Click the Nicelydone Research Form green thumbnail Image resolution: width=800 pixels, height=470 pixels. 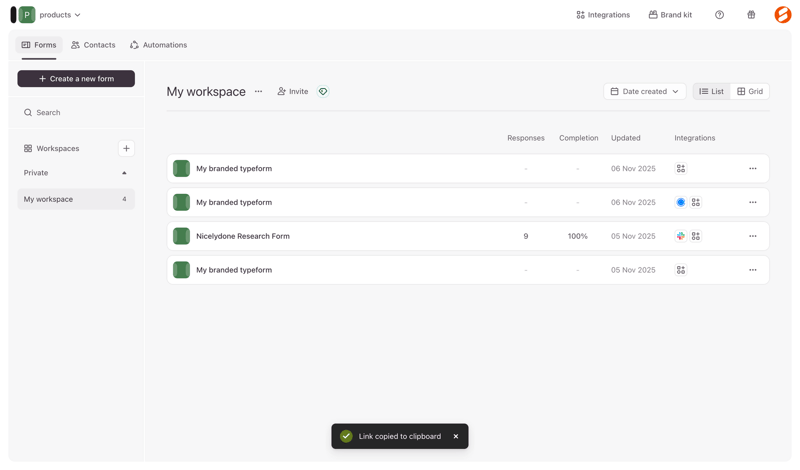(x=181, y=236)
